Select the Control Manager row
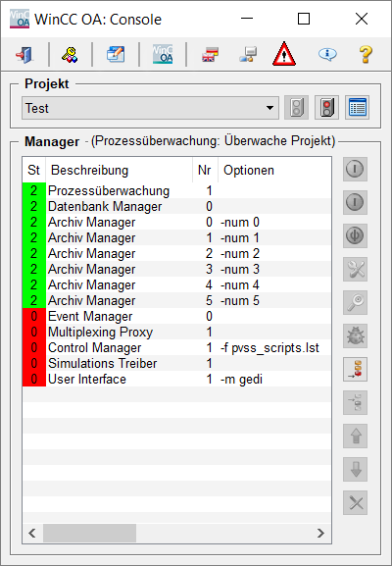392x566 pixels. click(176, 347)
